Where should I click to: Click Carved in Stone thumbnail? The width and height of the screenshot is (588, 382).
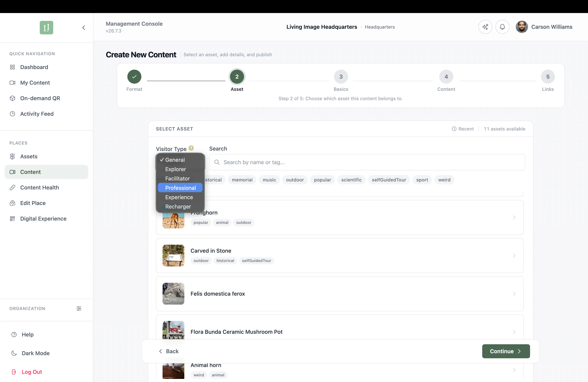click(173, 256)
